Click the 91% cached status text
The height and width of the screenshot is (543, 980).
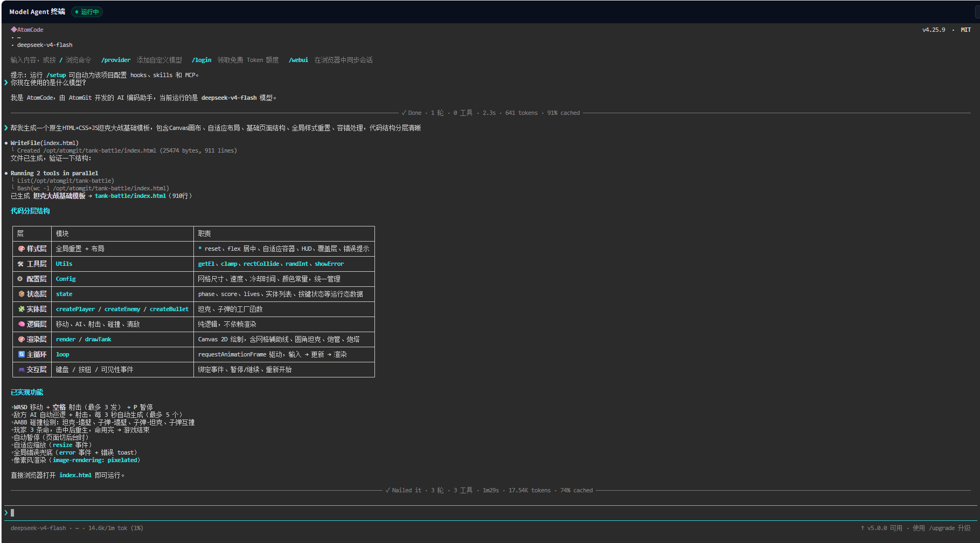tap(564, 113)
